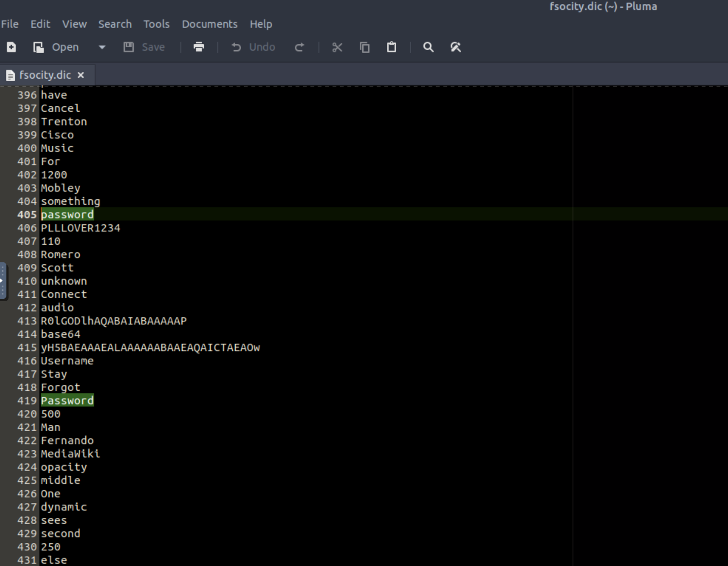Click the highlighted Password on line 419
The height and width of the screenshot is (566, 728).
67,401
